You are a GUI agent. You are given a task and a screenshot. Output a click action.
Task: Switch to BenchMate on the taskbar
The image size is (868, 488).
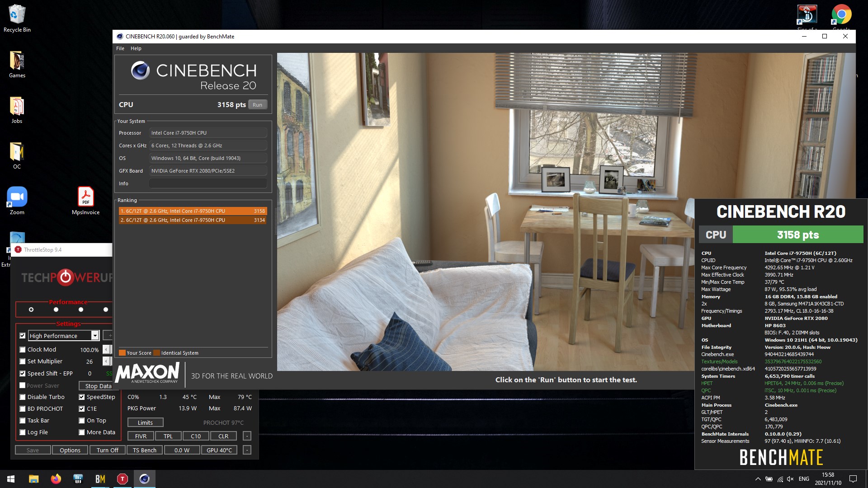pos(100,479)
